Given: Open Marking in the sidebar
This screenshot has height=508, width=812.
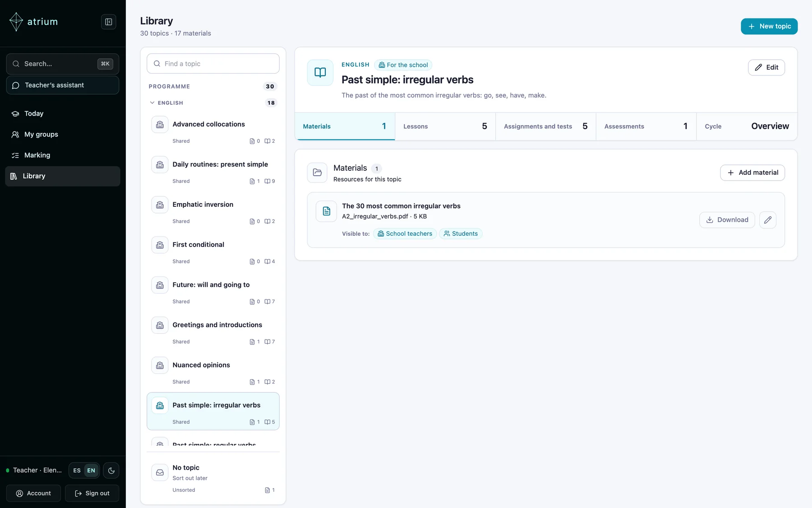Looking at the screenshot, I should [x=63, y=155].
